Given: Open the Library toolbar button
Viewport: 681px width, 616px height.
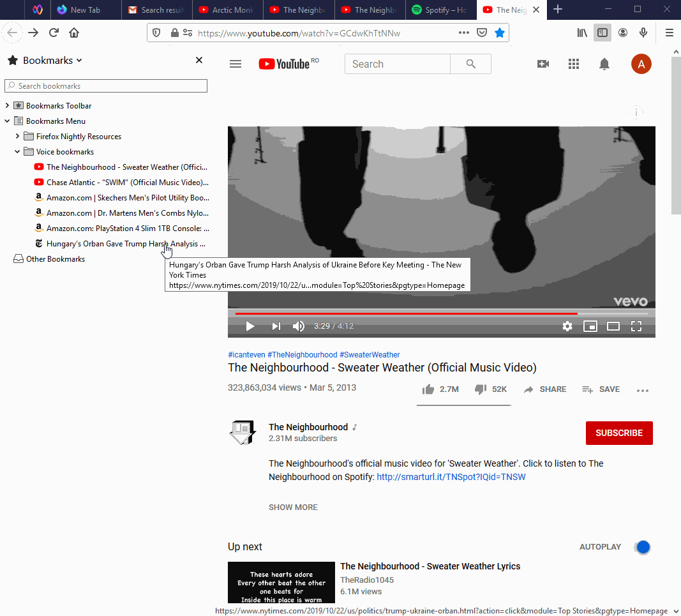Looking at the screenshot, I should click(x=582, y=33).
